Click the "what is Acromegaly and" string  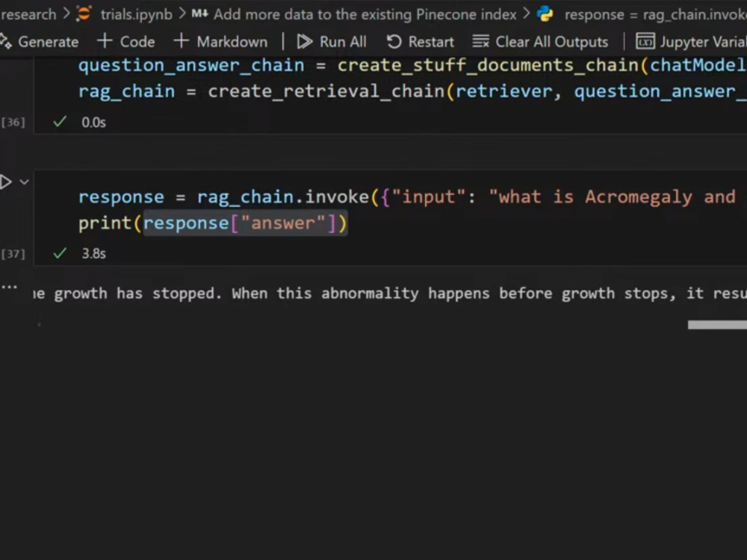coord(613,196)
